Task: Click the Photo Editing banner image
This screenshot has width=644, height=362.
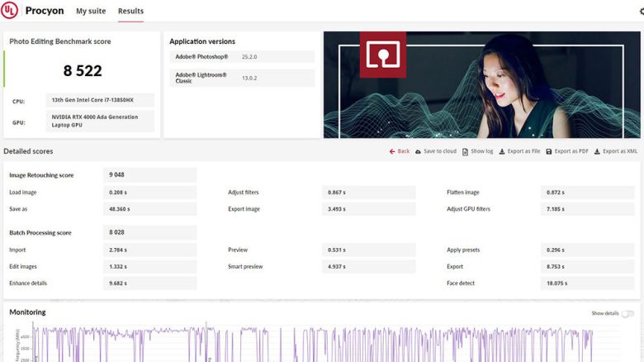Action: coord(482,84)
